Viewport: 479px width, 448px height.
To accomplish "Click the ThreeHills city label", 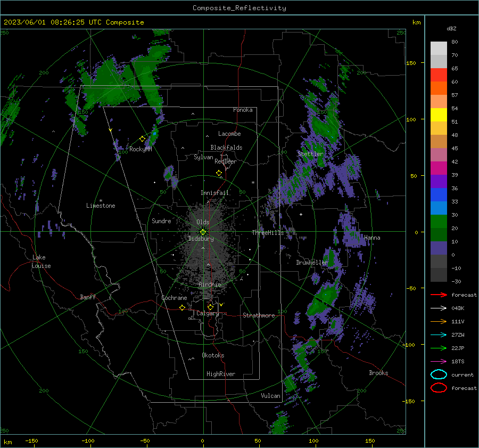I will pos(268,233).
